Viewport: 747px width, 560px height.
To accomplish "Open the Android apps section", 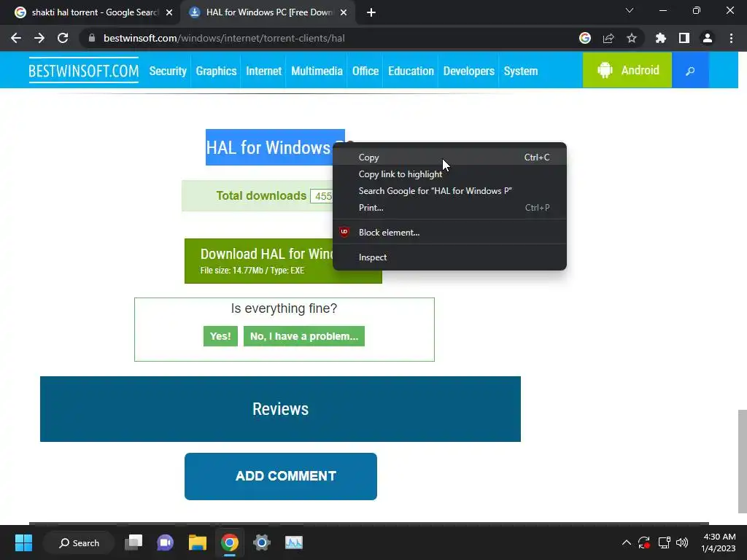I will (627, 70).
